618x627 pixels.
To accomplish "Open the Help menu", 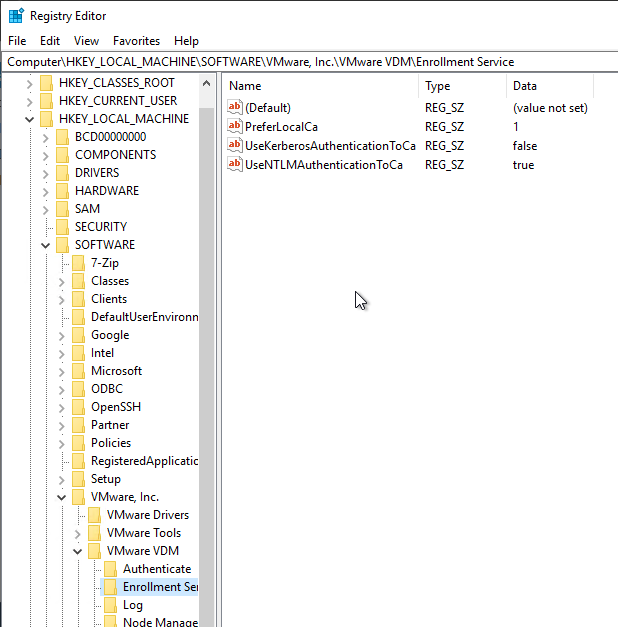I will pyautogui.click(x=186, y=41).
